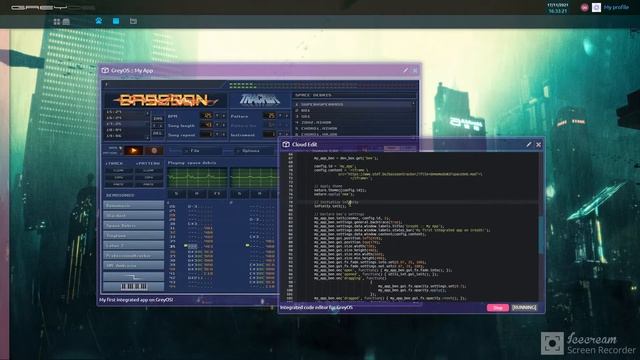The image size is (640, 360).
Task: Close the Cloud Edit window
Action: (538, 144)
